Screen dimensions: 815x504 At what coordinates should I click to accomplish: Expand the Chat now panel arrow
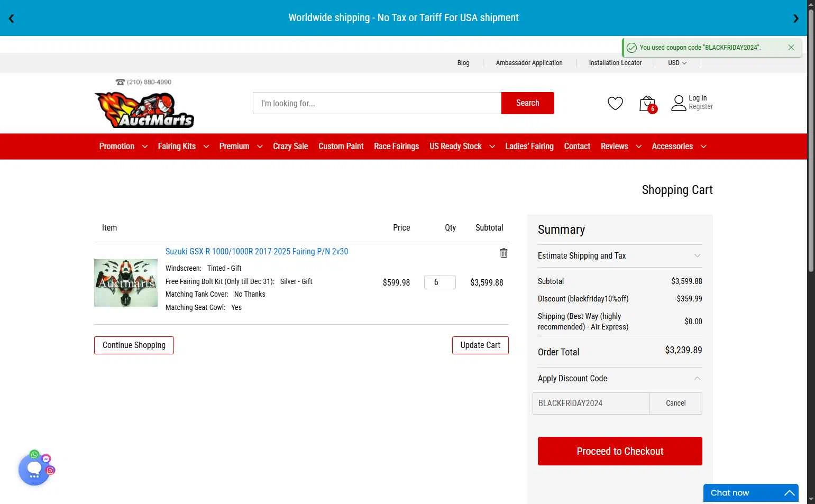coord(790,493)
